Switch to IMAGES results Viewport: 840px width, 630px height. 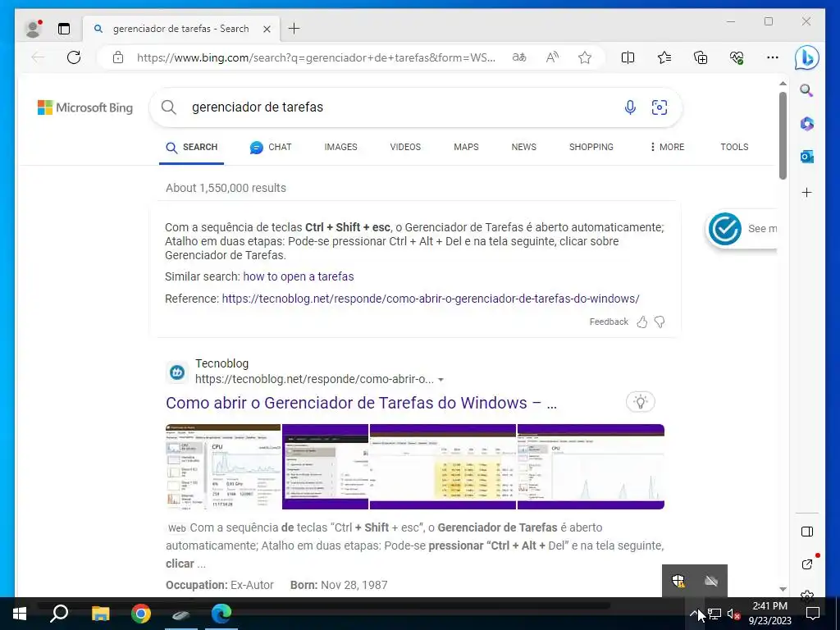(340, 147)
